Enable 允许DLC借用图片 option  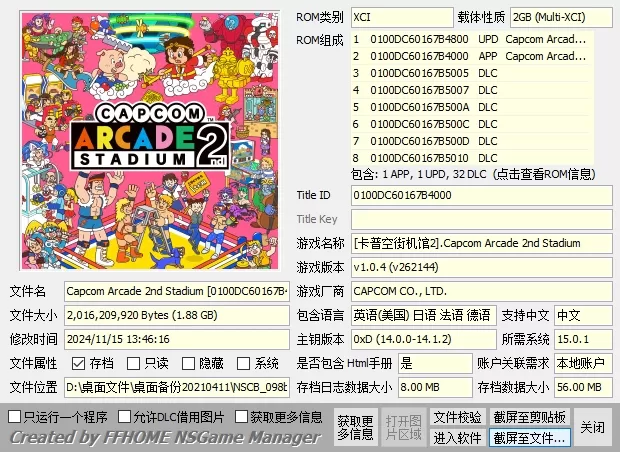click(125, 416)
